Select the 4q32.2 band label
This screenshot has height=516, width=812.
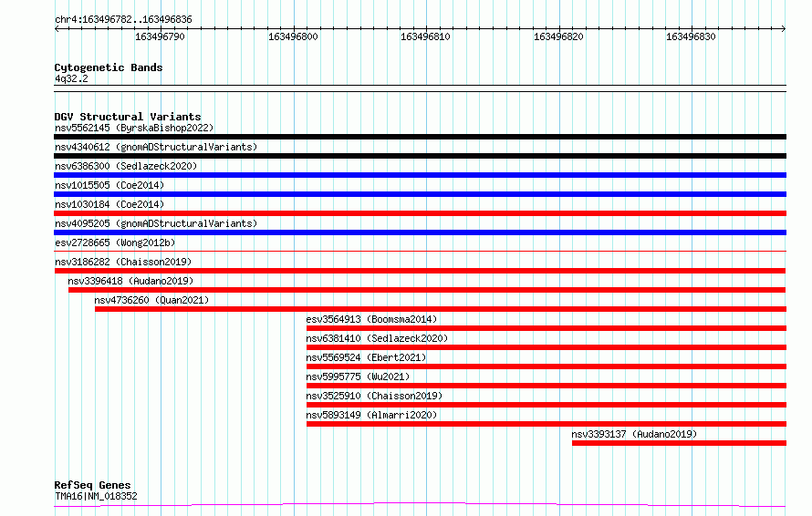71,78
